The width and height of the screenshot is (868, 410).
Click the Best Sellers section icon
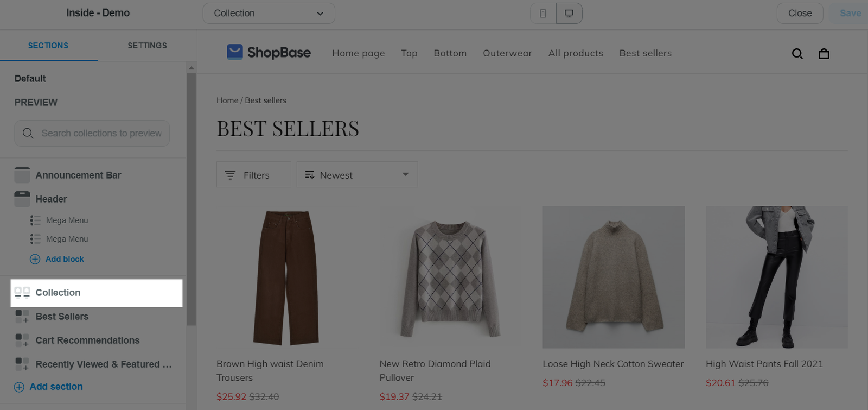tap(22, 317)
